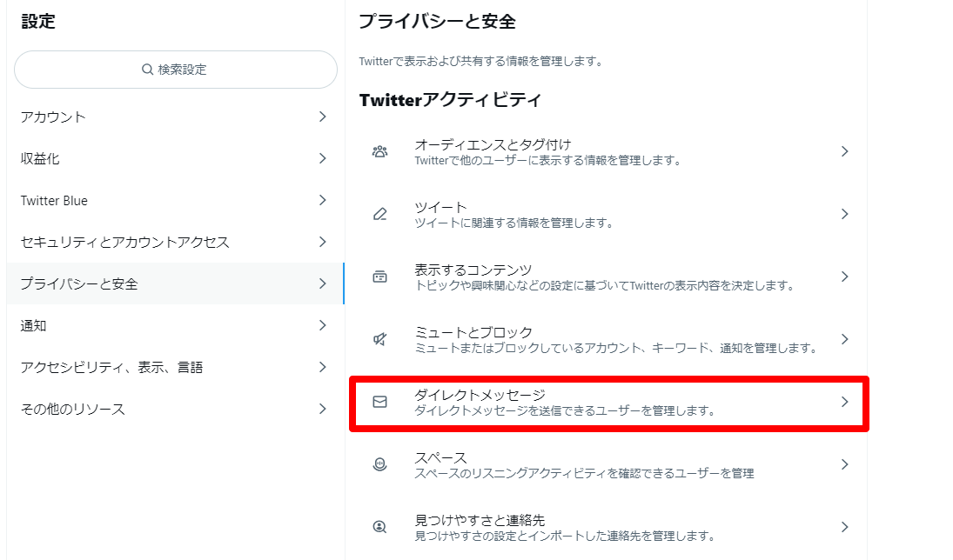Expand the 収益化 chevron arrow
The image size is (953, 560).
coord(322,158)
